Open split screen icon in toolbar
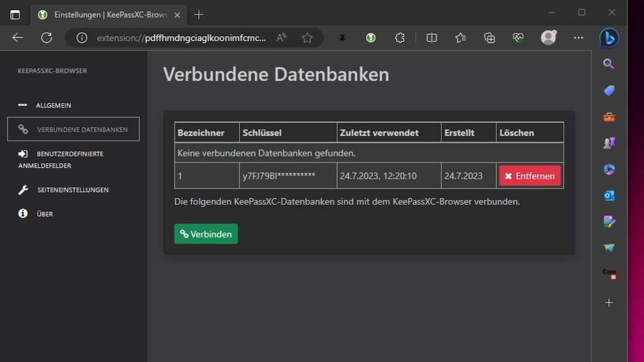The width and height of the screenshot is (644, 362). click(x=432, y=37)
